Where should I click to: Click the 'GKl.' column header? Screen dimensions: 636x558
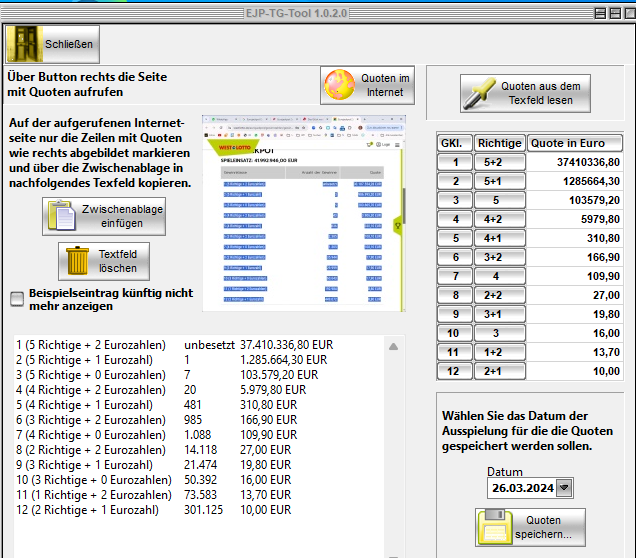coord(455,143)
